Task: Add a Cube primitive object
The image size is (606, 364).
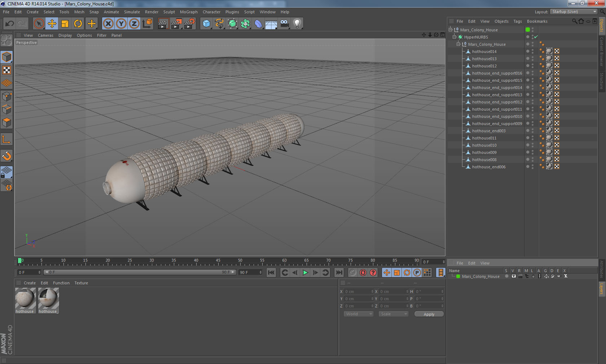Action: coord(206,24)
